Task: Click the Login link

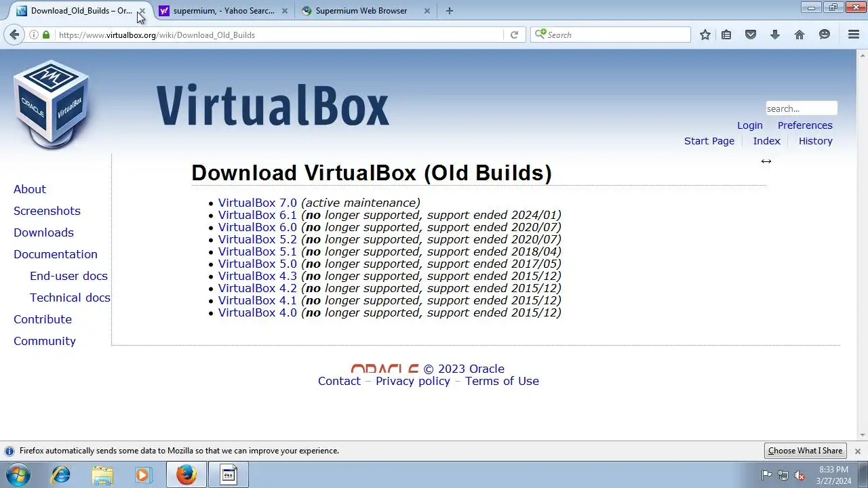Action: tap(750, 125)
